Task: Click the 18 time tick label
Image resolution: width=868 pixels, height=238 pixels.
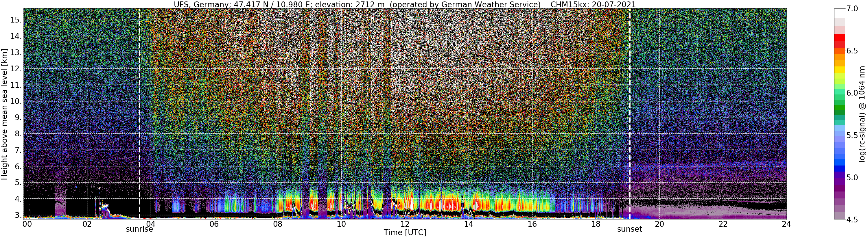Action: [596, 224]
